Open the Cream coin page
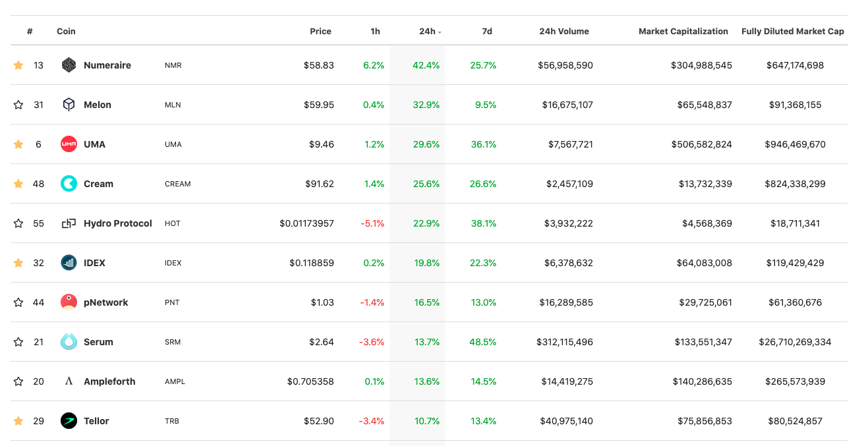The width and height of the screenshot is (868, 446). 98,184
